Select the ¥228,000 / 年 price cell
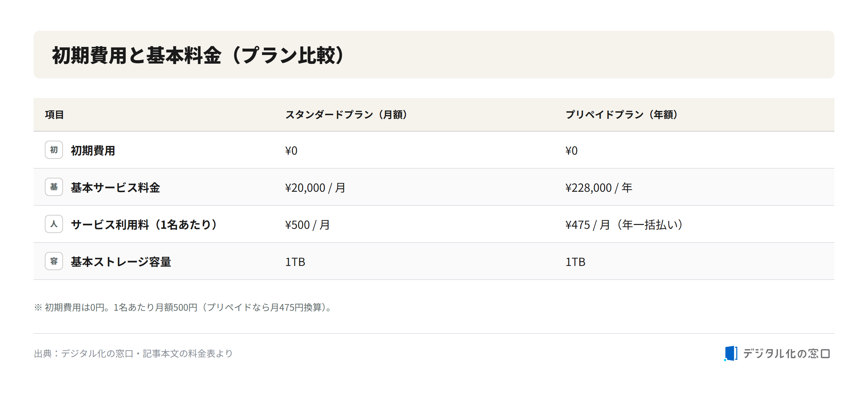The image size is (868, 394). (x=599, y=188)
